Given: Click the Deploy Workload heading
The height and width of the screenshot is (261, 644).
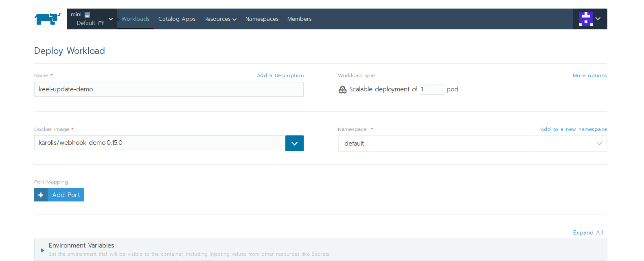Looking at the screenshot, I should [x=70, y=51].
